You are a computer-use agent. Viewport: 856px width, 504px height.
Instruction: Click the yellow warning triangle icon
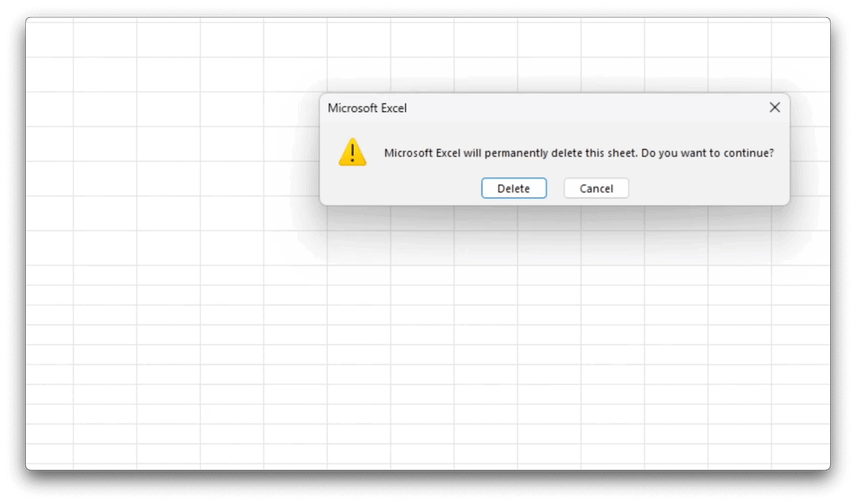pos(352,153)
